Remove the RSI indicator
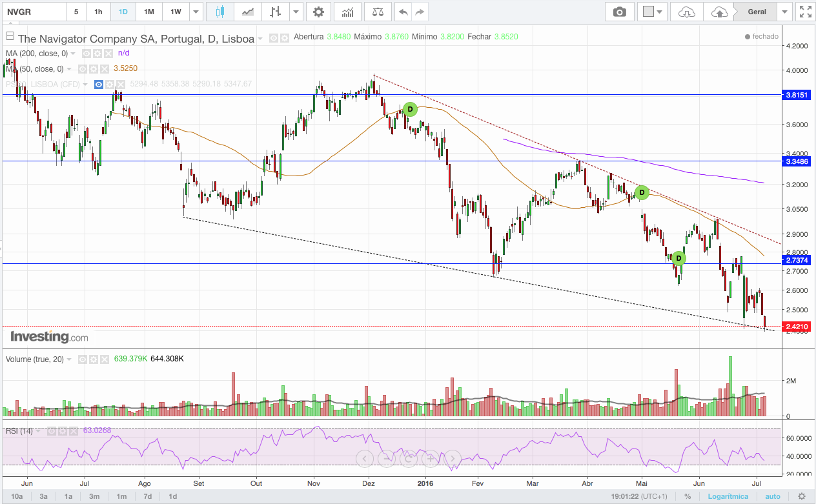 (73, 430)
